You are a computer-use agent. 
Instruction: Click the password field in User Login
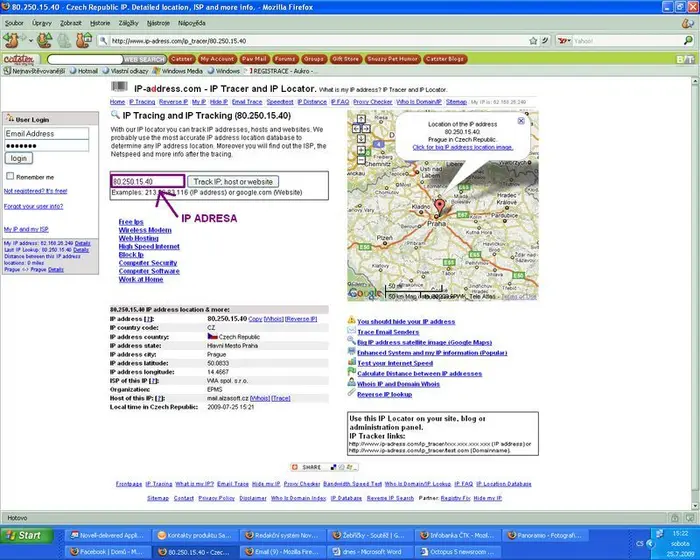click(46, 146)
